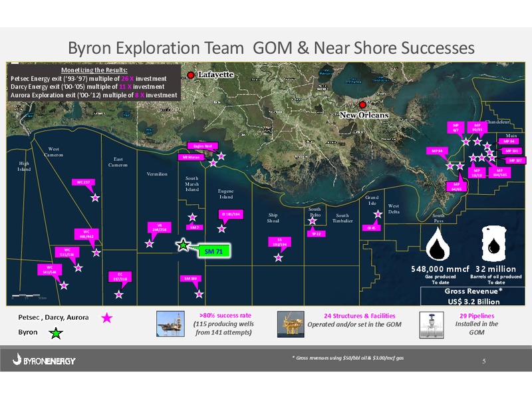Select the star under the MP 6/7 callout
This screenshot has height=399, width=532.
tap(466, 142)
